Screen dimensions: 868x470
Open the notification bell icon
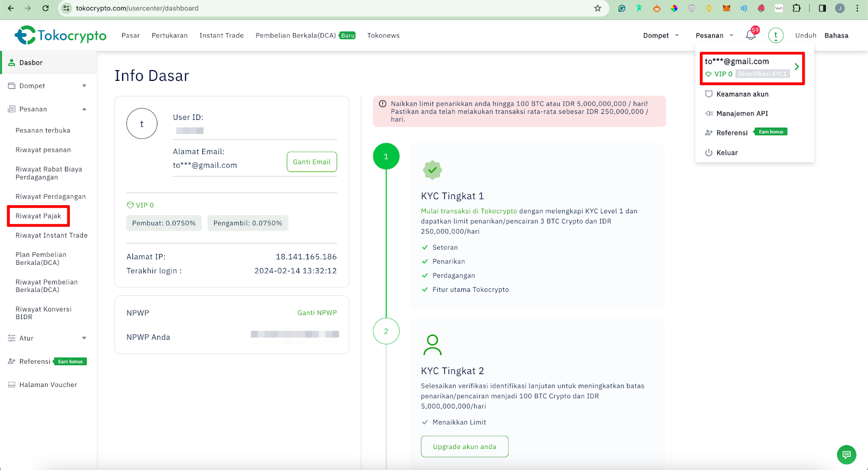pyautogui.click(x=751, y=35)
